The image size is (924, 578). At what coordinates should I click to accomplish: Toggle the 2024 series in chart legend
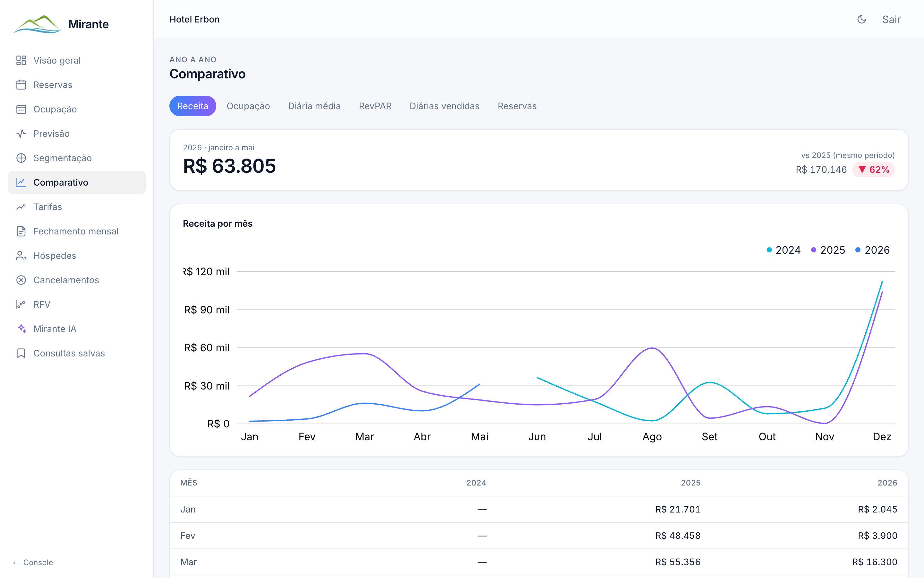(x=783, y=250)
